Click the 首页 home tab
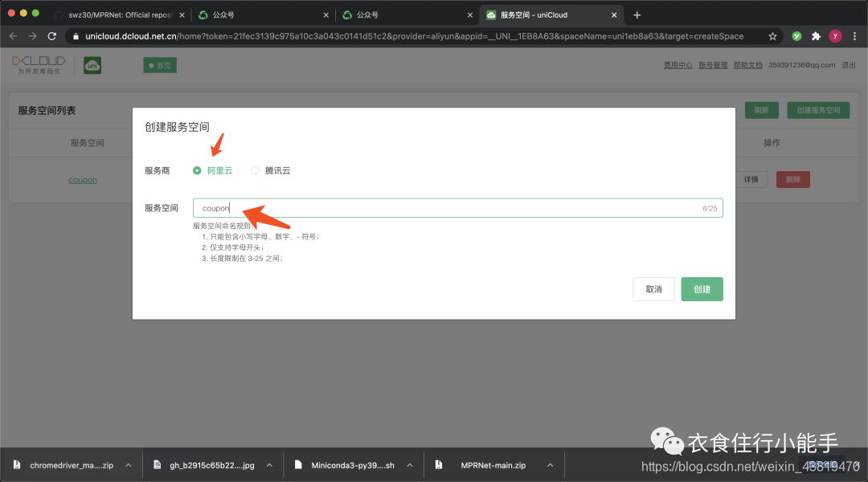 pyautogui.click(x=160, y=65)
